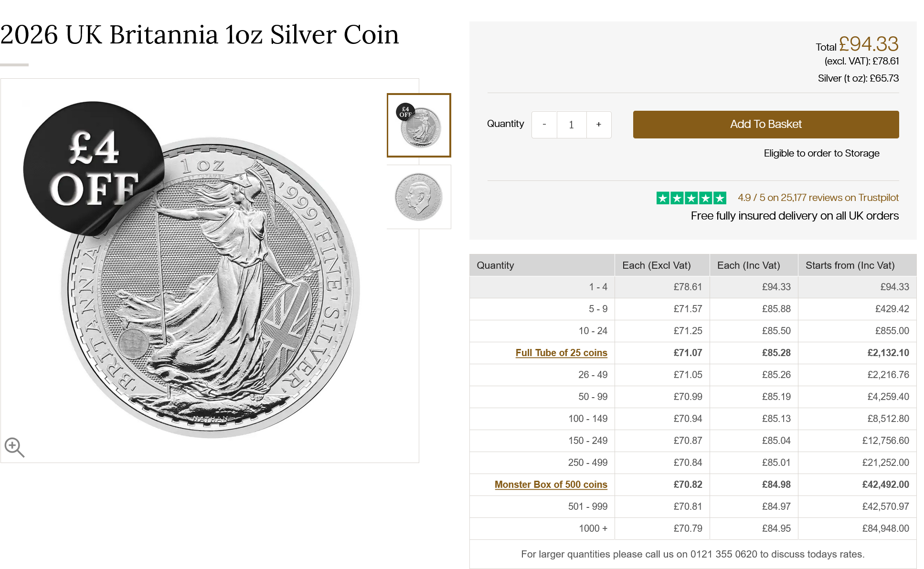Select the 5 - 9 quantity pricing row

click(693, 309)
